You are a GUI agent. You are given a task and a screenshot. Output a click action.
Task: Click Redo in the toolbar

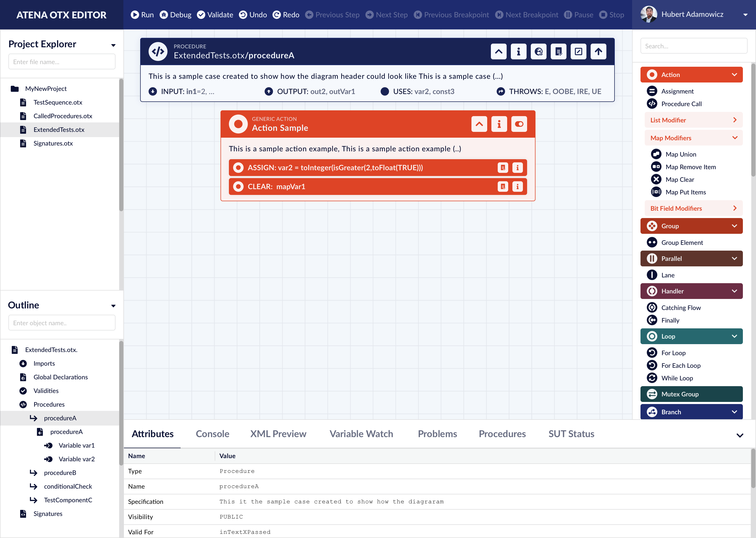(286, 14)
